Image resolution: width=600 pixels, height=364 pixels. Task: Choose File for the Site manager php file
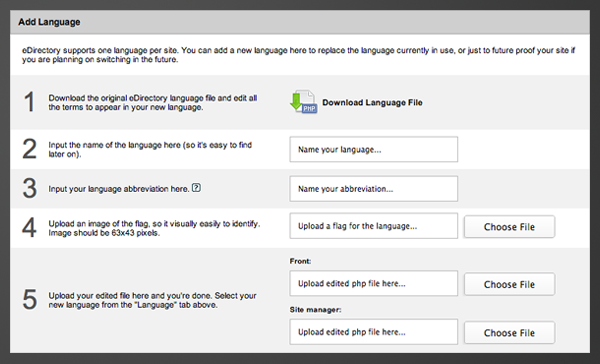click(x=509, y=333)
